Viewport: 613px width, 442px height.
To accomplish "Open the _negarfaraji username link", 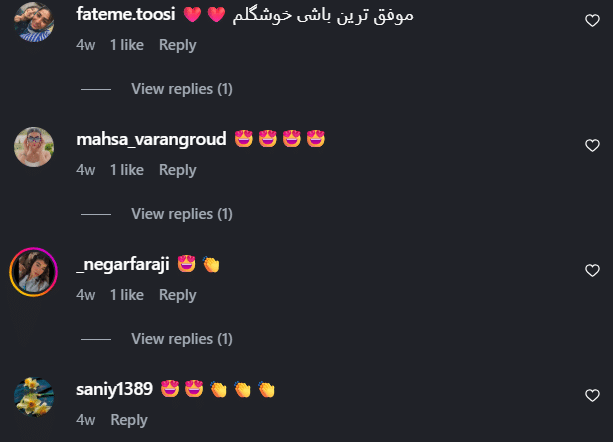I will tap(123, 265).
